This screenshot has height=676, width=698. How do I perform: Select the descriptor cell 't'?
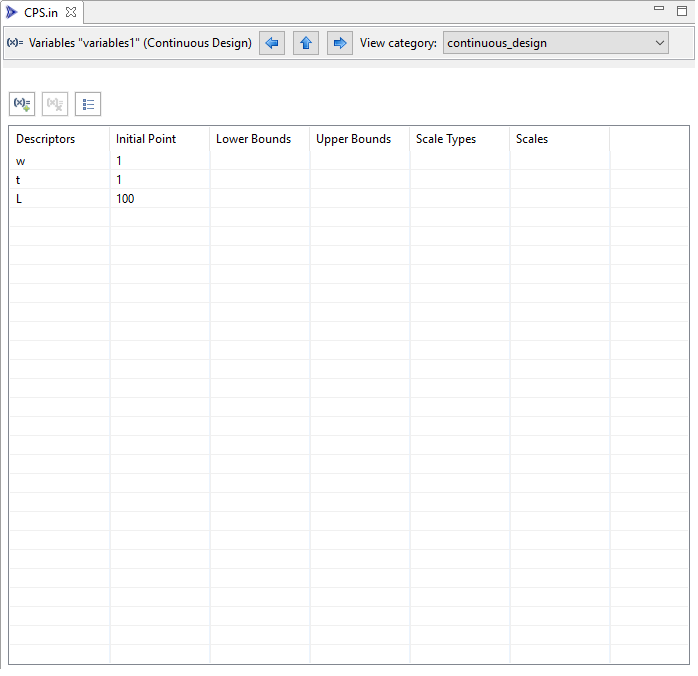[60, 180]
